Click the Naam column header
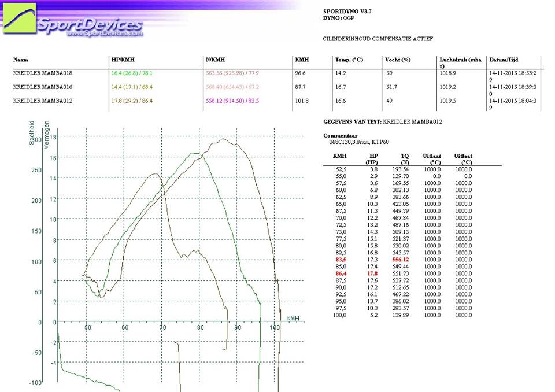The image size is (555, 392). pyautogui.click(x=21, y=60)
